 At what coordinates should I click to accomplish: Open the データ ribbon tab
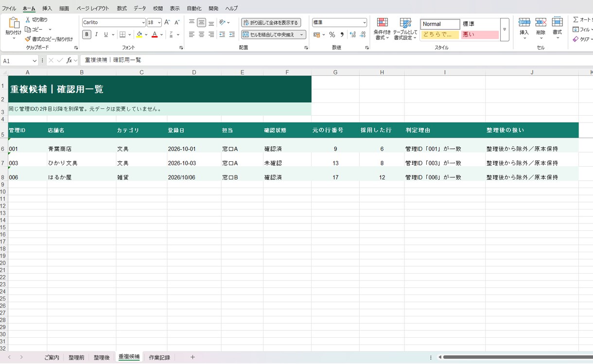coord(140,8)
